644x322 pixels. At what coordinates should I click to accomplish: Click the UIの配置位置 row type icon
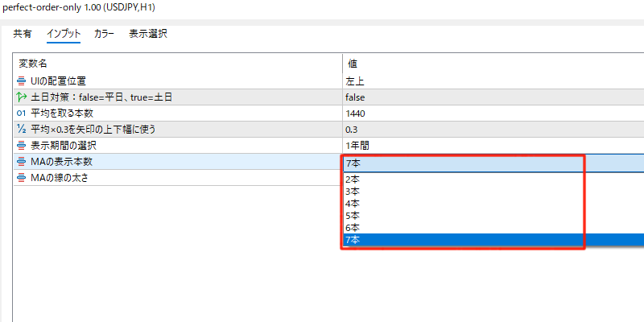click(21, 81)
